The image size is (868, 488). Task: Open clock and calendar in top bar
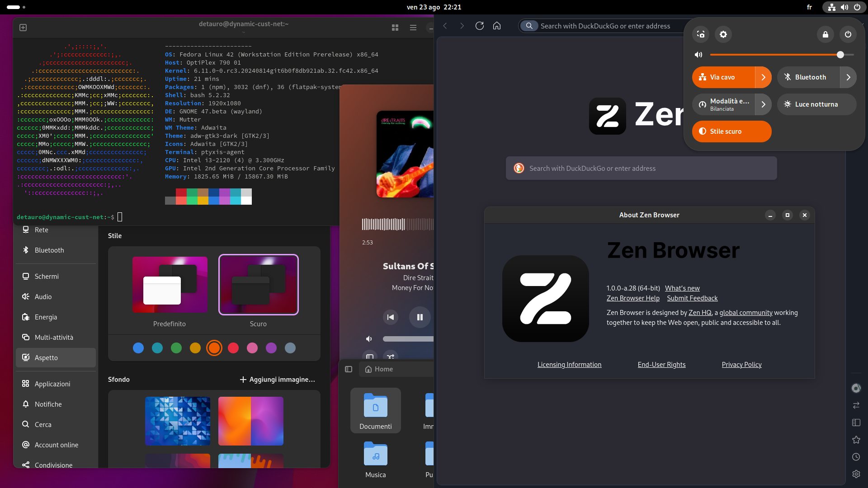pos(434,7)
